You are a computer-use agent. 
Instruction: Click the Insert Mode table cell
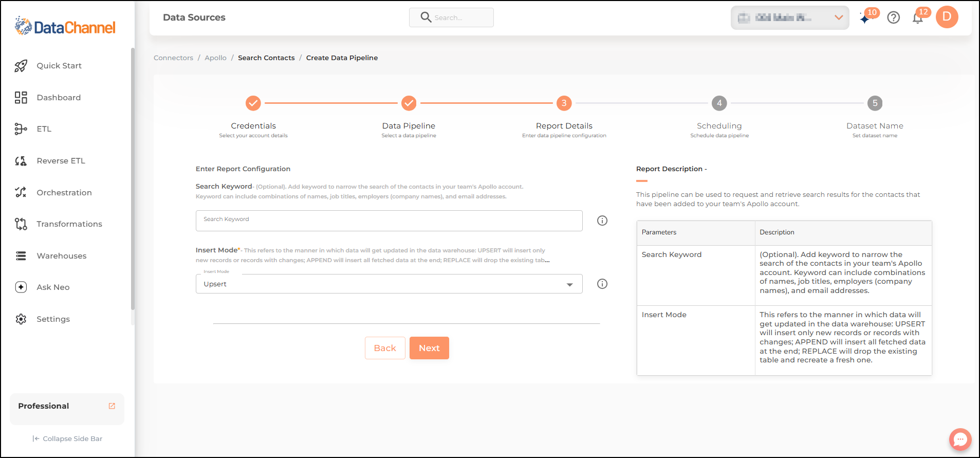(x=696, y=340)
